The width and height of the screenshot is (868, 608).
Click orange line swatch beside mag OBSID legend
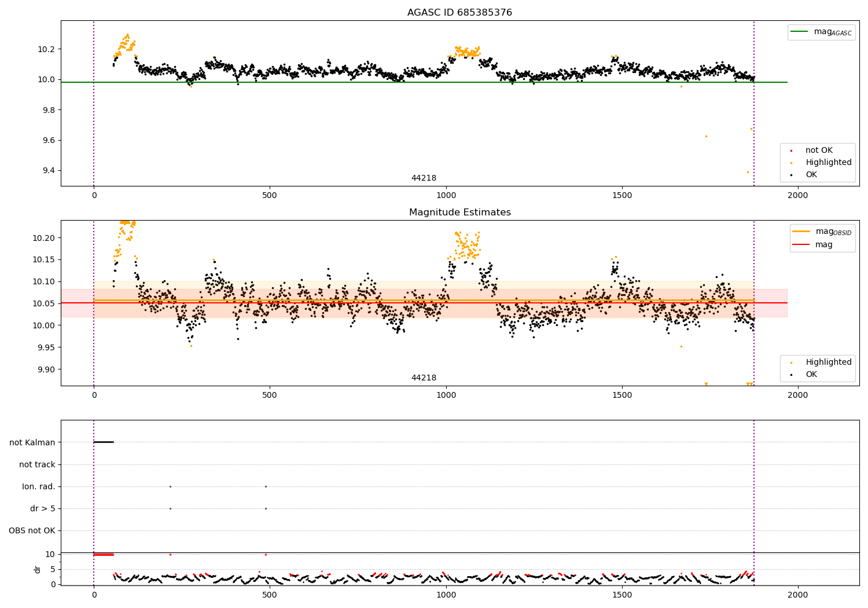click(x=800, y=232)
